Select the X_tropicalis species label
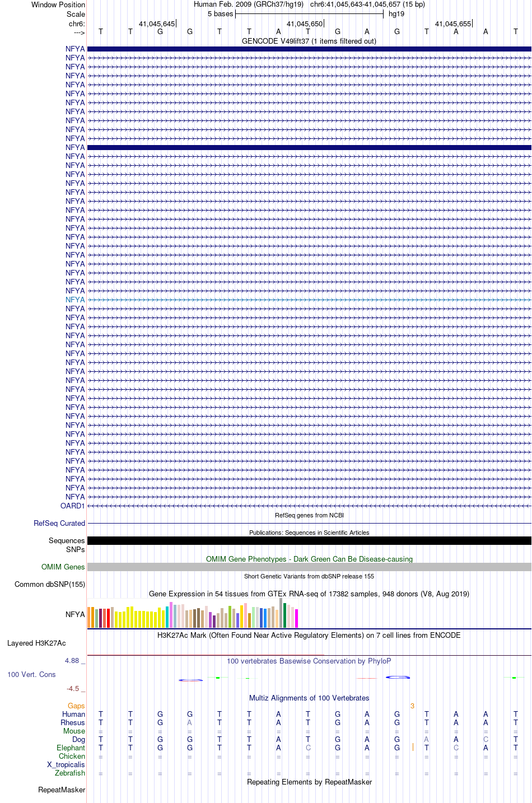 click(x=66, y=764)
